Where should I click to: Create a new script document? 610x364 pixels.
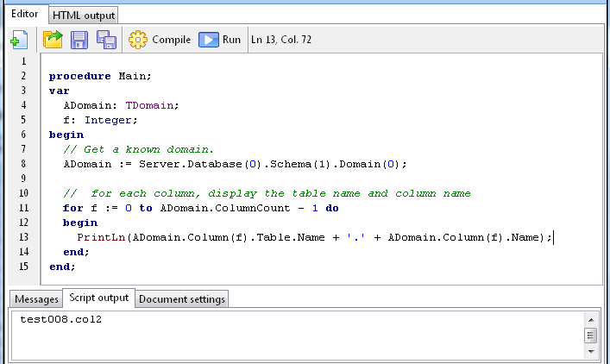coord(19,40)
